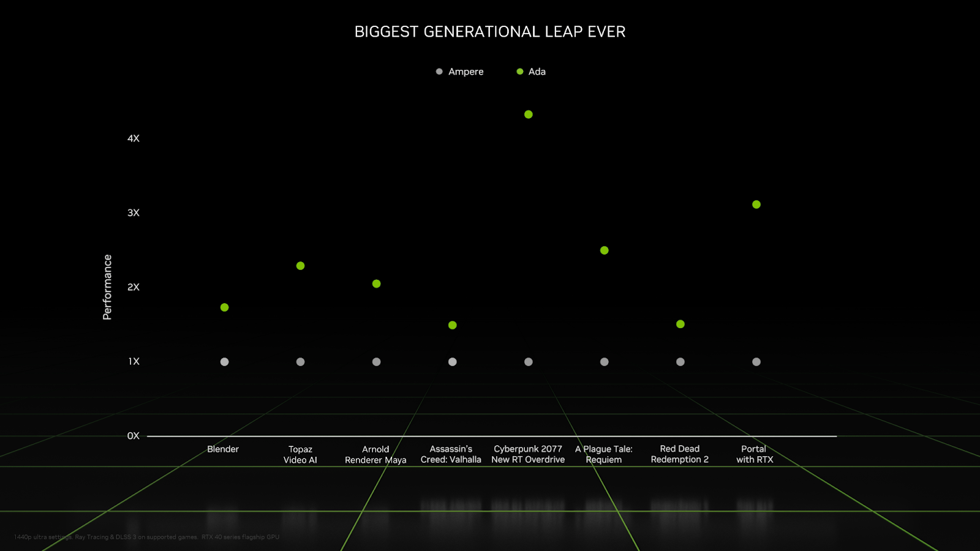Image resolution: width=980 pixels, height=551 pixels.
Task: Click the 4X axis label
Action: click(x=134, y=138)
